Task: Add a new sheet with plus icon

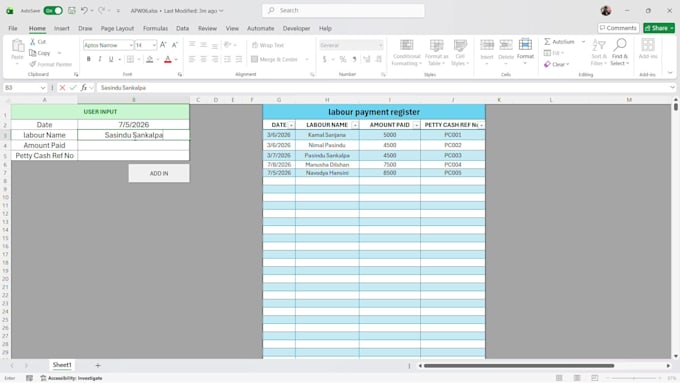Action: tap(98, 365)
